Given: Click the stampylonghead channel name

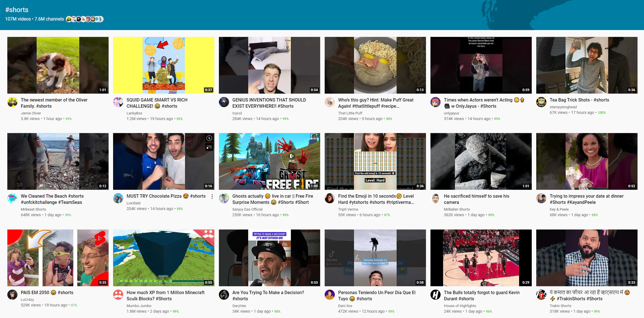Looking at the screenshot, I should 563,107.
